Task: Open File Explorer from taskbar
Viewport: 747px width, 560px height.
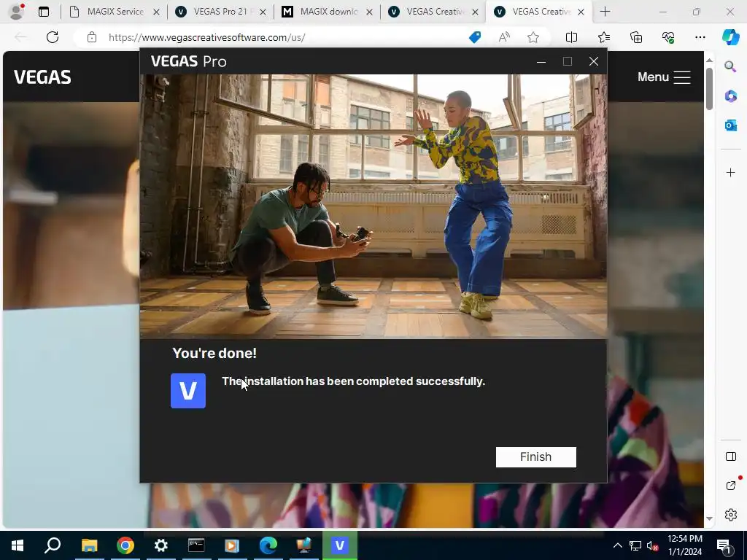Action: click(89, 545)
